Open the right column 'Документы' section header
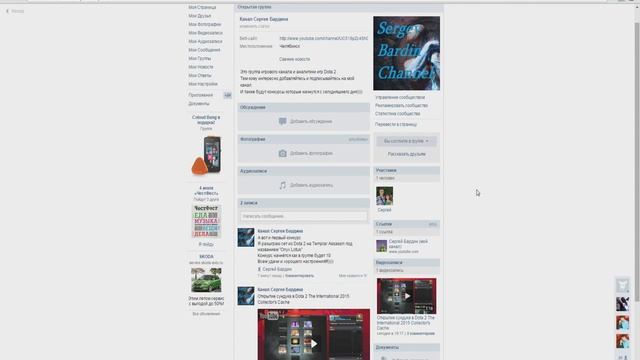Screen dimensions: 640x360 point(407,347)
